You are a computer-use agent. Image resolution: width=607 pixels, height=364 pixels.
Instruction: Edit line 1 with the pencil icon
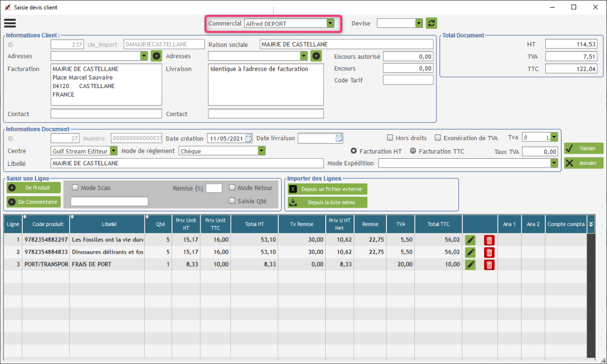[470, 240]
